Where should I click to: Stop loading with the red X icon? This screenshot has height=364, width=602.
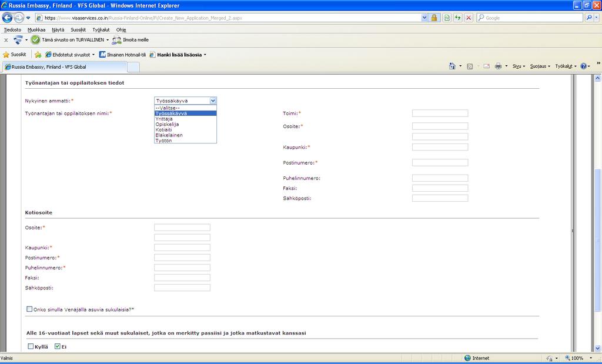coord(469,18)
